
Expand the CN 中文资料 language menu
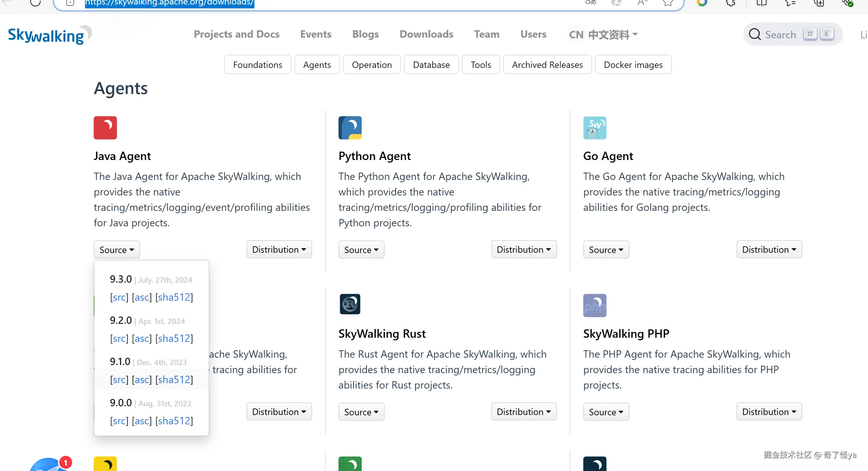603,34
